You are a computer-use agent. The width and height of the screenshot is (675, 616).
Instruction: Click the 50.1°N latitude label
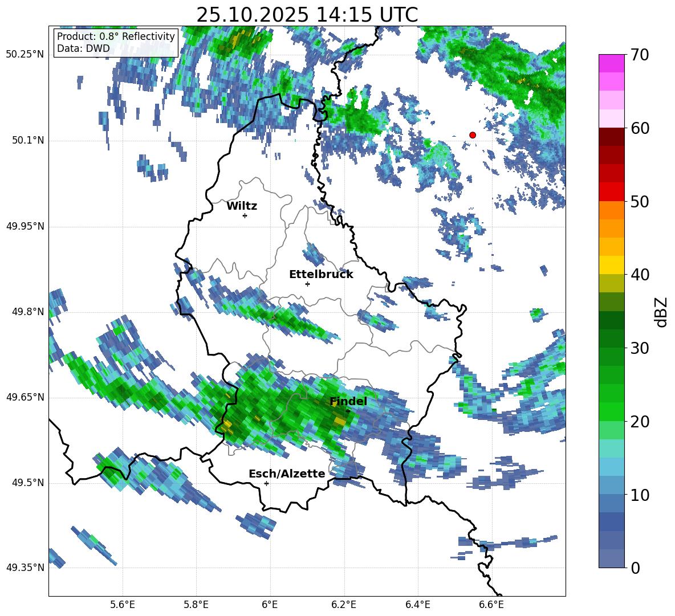pos(27,140)
